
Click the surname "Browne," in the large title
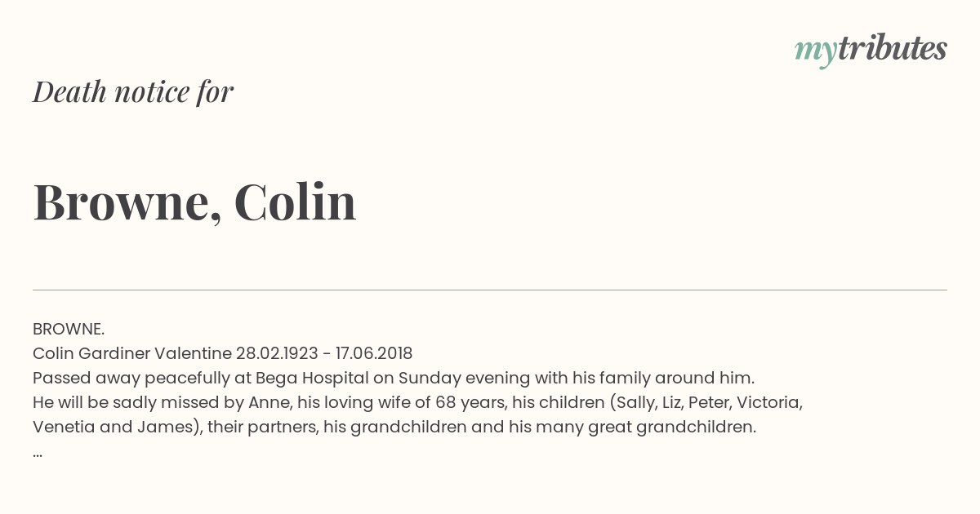(x=127, y=202)
